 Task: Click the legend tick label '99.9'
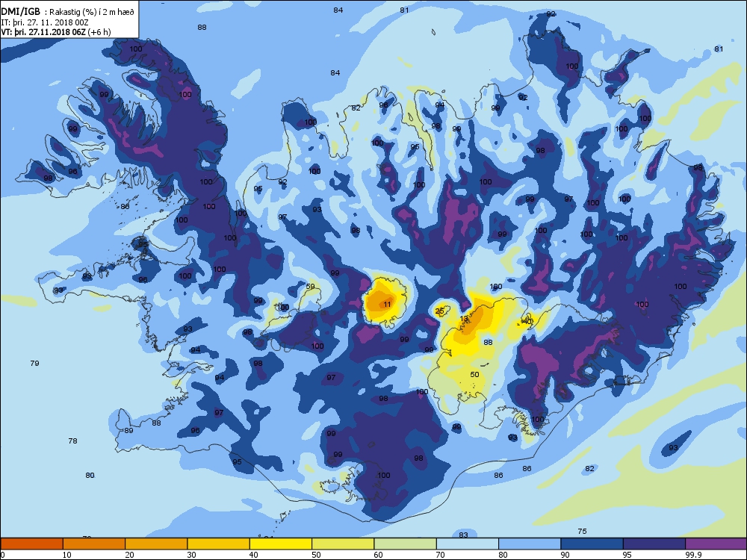(x=692, y=555)
